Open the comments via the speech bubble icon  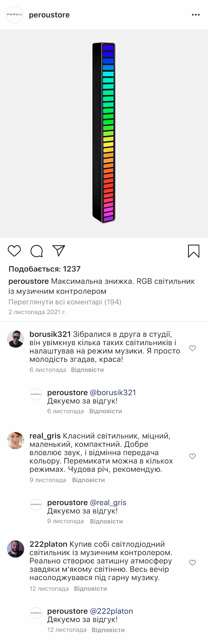click(x=37, y=251)
